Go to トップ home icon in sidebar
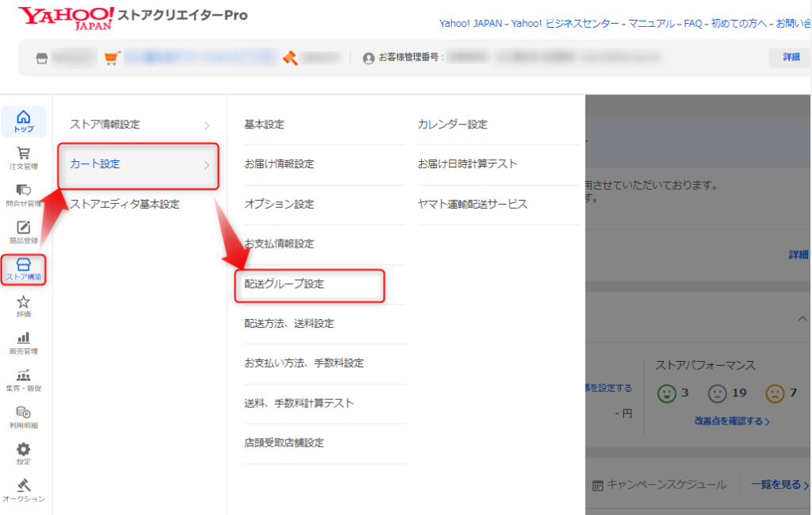The height and width of the screenshot is (515, 812). [x=23, y=121]
